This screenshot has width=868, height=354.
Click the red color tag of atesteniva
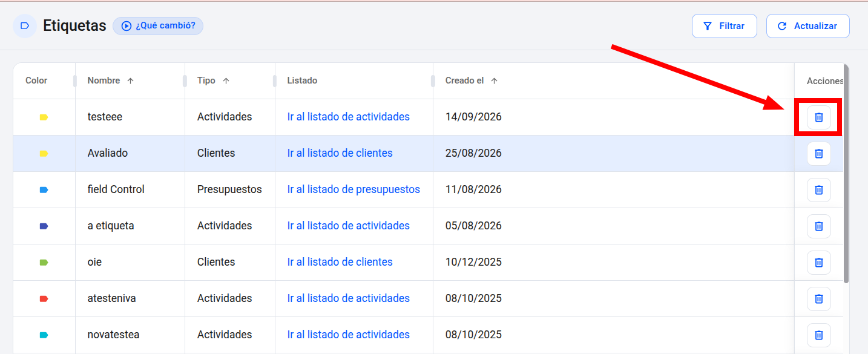pyautogui.click(x=44, y=298)
